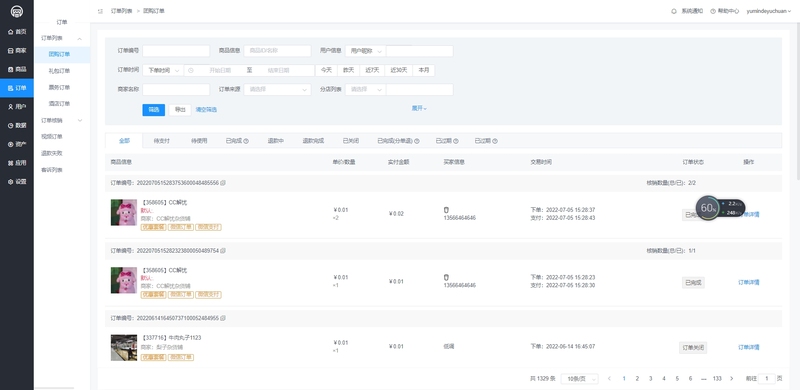Focus the 商品信息 input field
The width and height of the screenshot is (800, 390).
[278, 51]
